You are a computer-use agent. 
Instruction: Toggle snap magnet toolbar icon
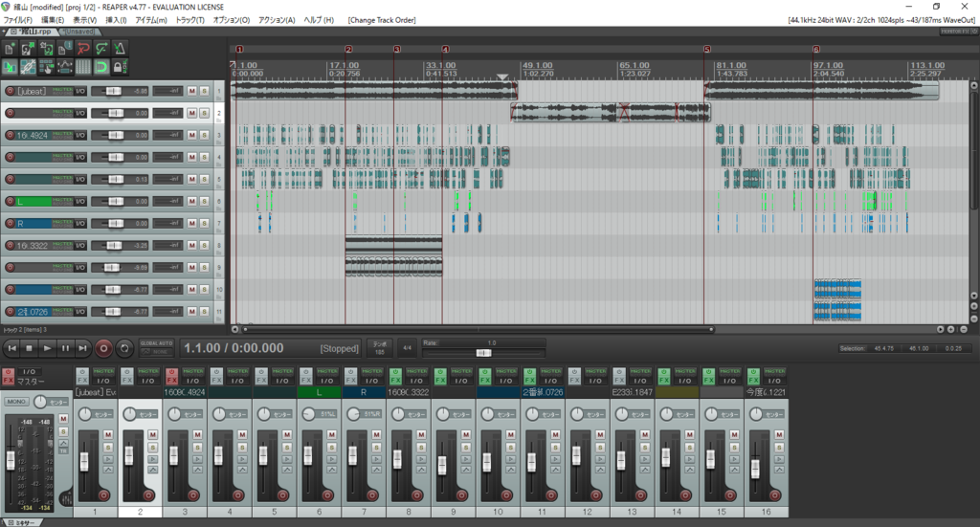click(101, 67)
